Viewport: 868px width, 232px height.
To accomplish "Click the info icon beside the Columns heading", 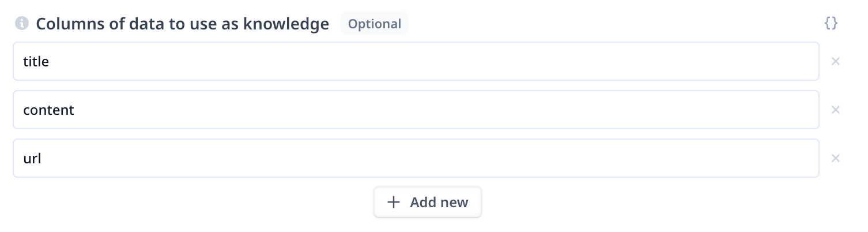I will 22,24.
